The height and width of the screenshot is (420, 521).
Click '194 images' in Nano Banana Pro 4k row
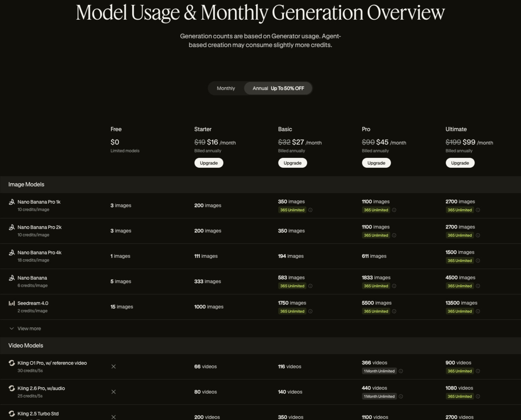coord(291,256)
